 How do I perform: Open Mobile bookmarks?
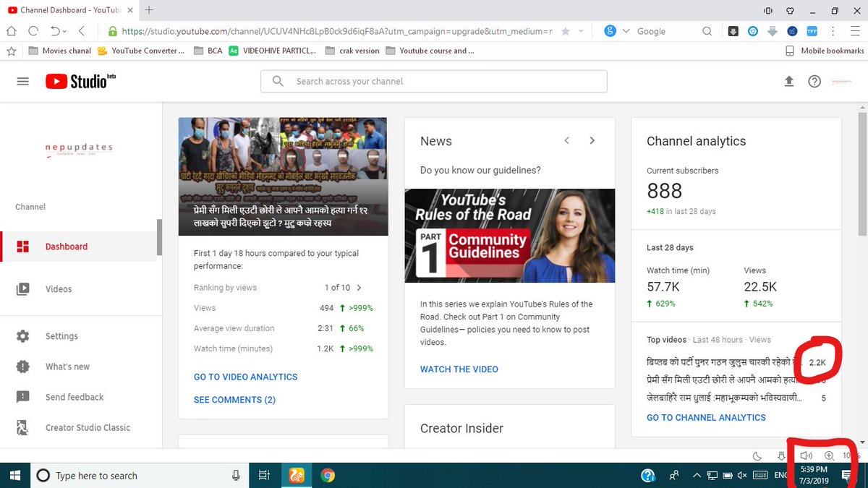point(825,51)
